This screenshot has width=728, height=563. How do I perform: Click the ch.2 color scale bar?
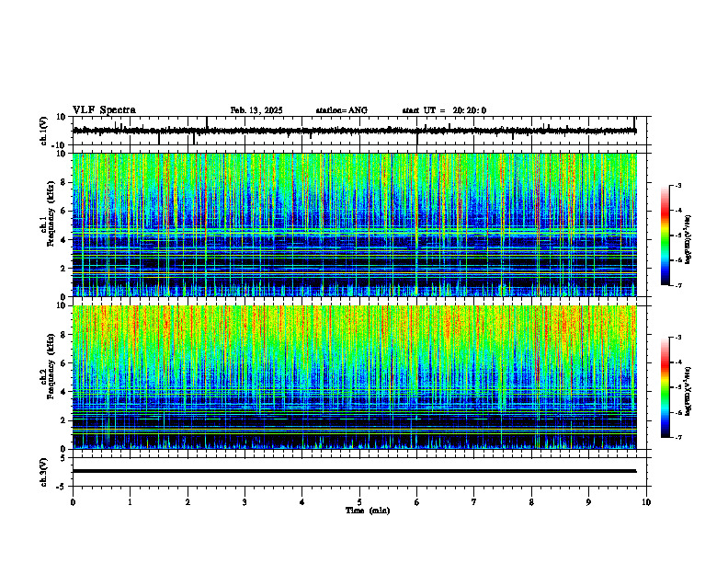(x=665, y=387)
